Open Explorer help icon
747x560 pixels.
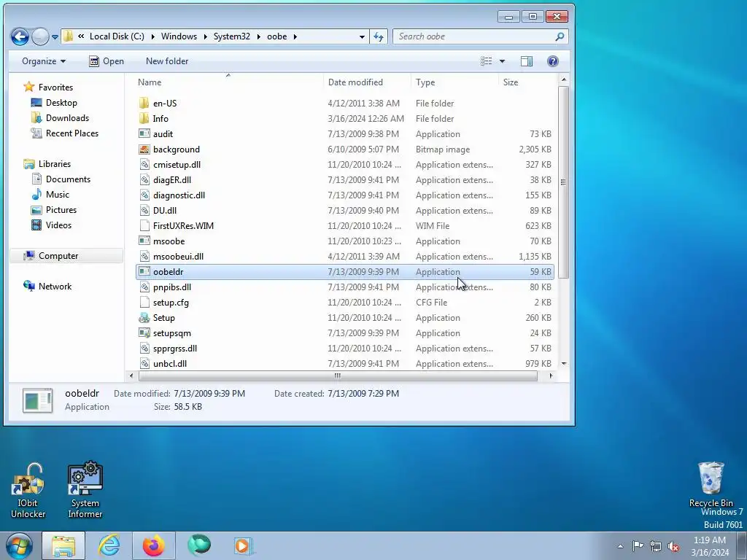point(553,61)
